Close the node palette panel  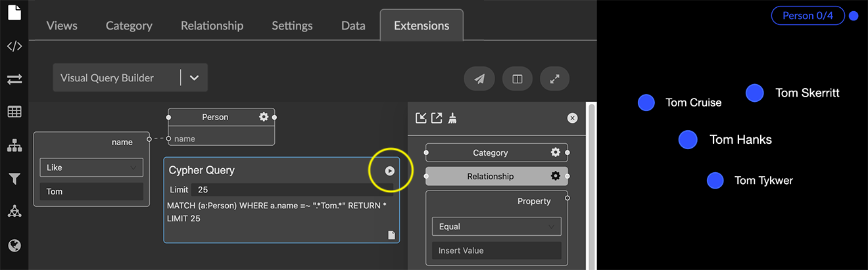tap(572, 118)
